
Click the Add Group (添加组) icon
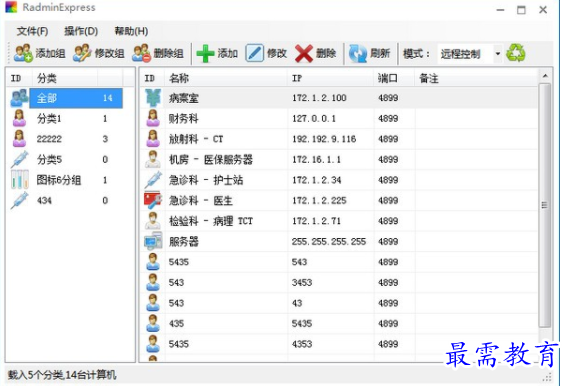click(x=23, y=53)
